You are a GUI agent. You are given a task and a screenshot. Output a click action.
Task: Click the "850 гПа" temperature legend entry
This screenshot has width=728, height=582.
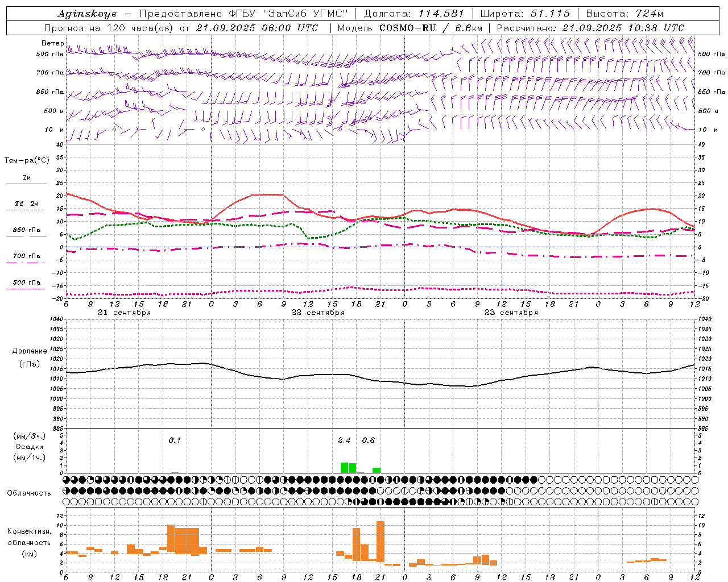coord(27,230)
